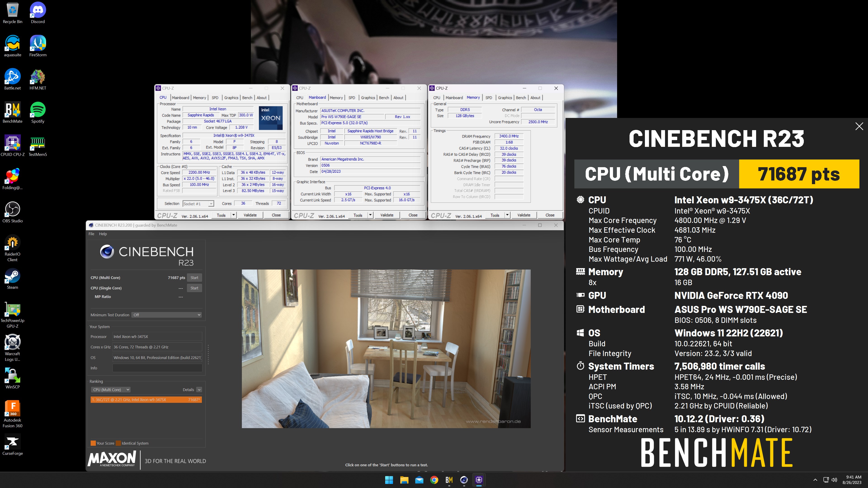Open the Mainboard tab in first CPU-Z window

click(x=181, y=98)
